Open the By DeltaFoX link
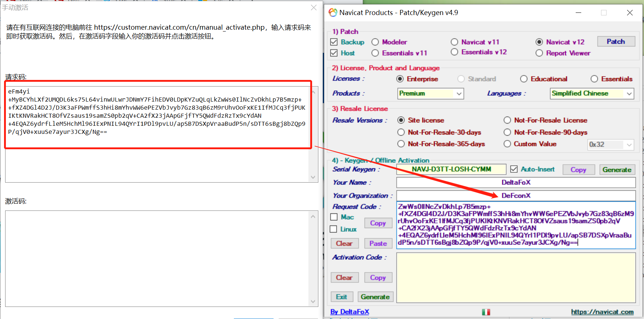The width and height of the screenshot is (644, 319). pyautogui.click(x=350, y=312)
